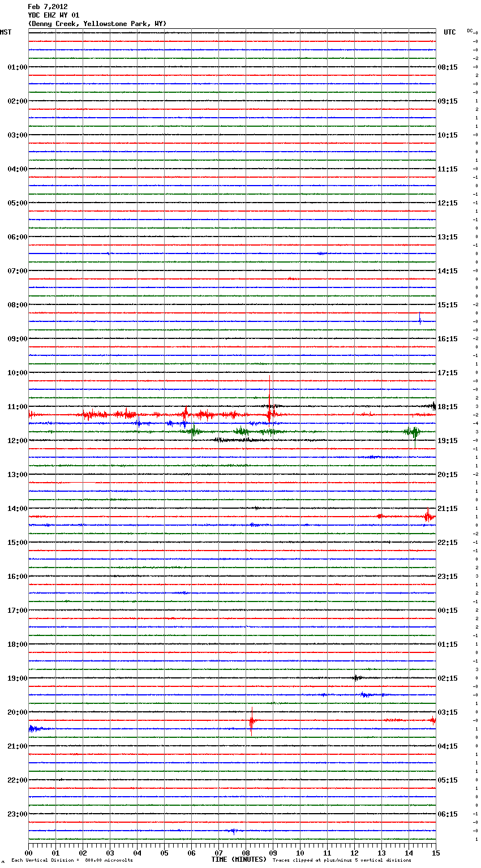This screenshot has height=868, width=481.
Task: Select the '11:00' MST time label
Action: [17, 406]
